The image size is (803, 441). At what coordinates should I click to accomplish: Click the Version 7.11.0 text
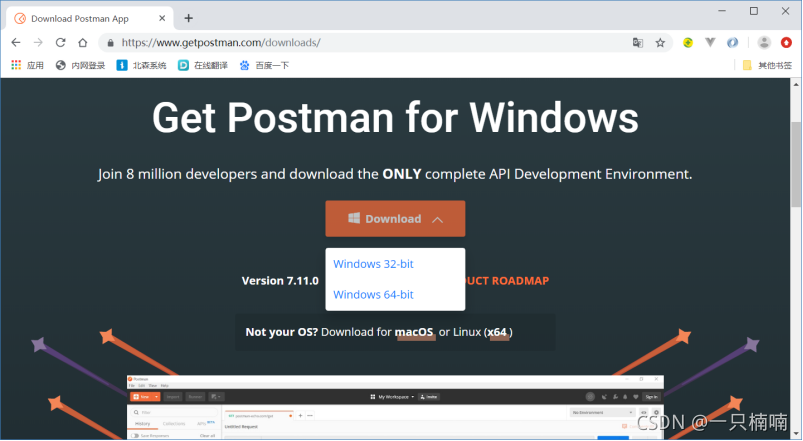pyautogui.click(x=280, y=281)
